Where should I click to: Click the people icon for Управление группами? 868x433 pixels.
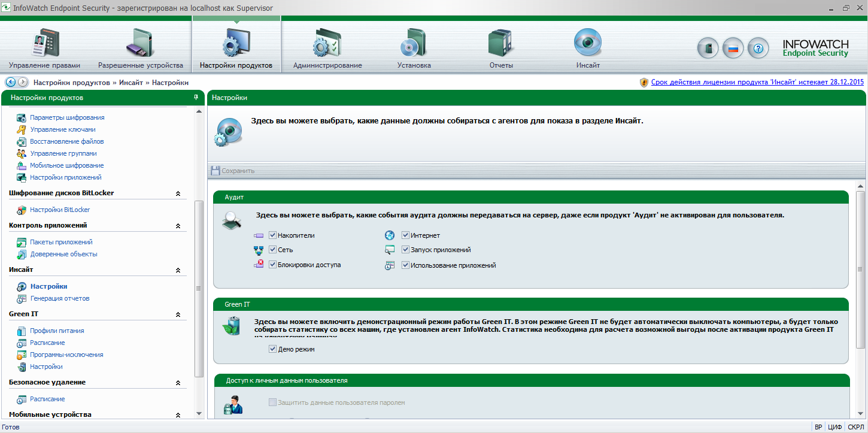[22, 154]
